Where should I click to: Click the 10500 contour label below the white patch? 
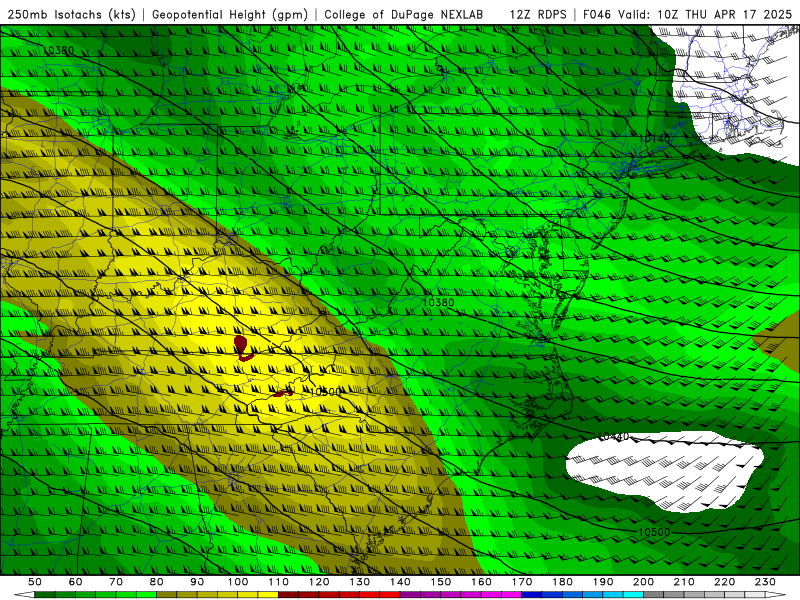pyautogui.click(x=654, y=532)
